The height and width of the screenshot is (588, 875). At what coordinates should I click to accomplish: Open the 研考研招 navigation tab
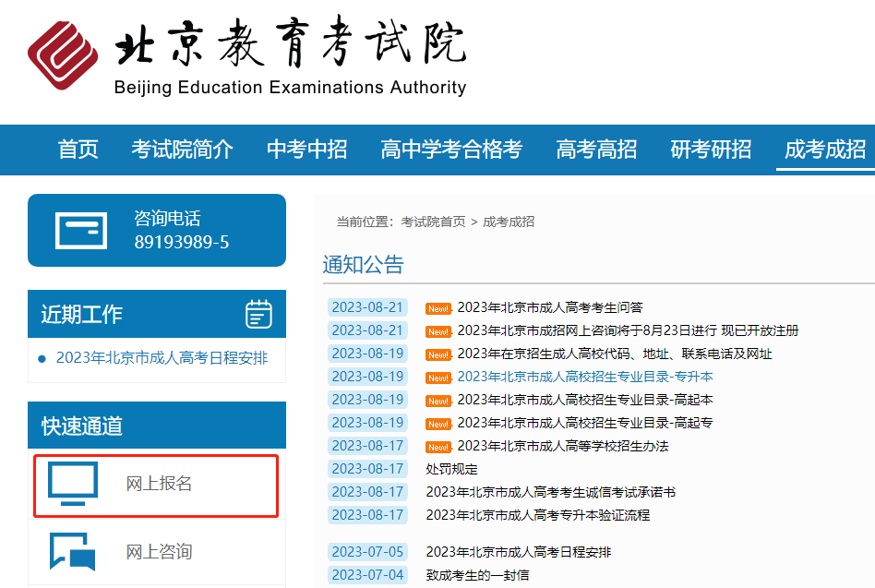coord(711,149)
